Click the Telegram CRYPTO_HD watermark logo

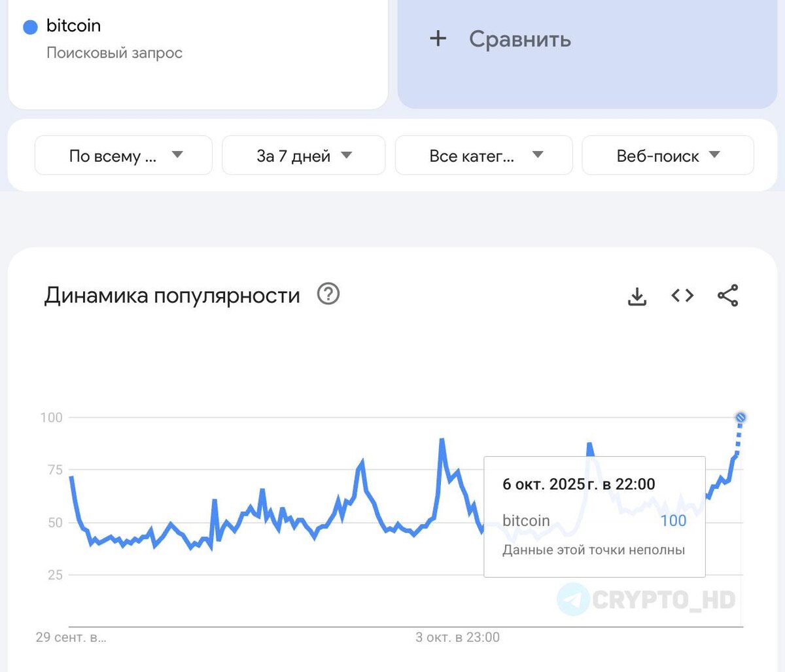coord(574,599)
